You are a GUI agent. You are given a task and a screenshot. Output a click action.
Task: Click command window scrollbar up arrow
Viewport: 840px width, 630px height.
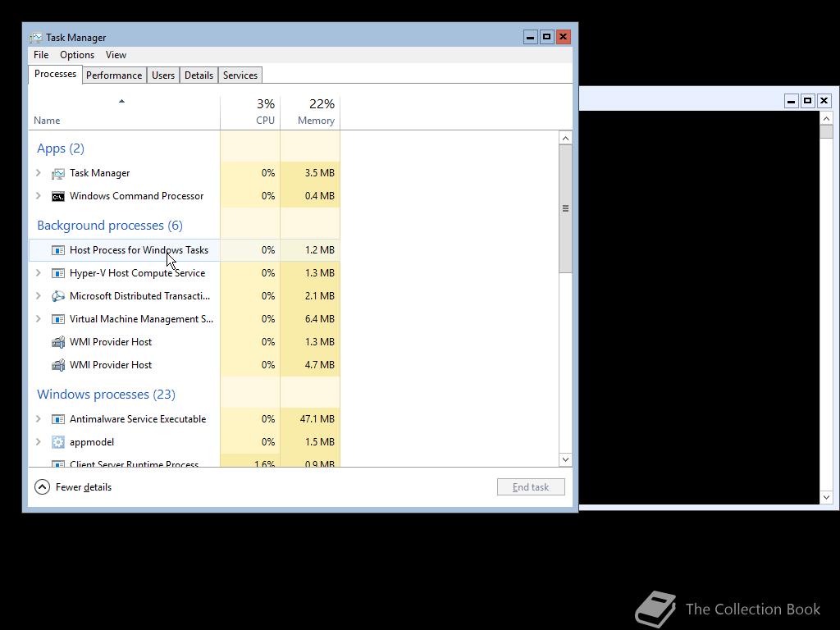[x=826, y=118]
